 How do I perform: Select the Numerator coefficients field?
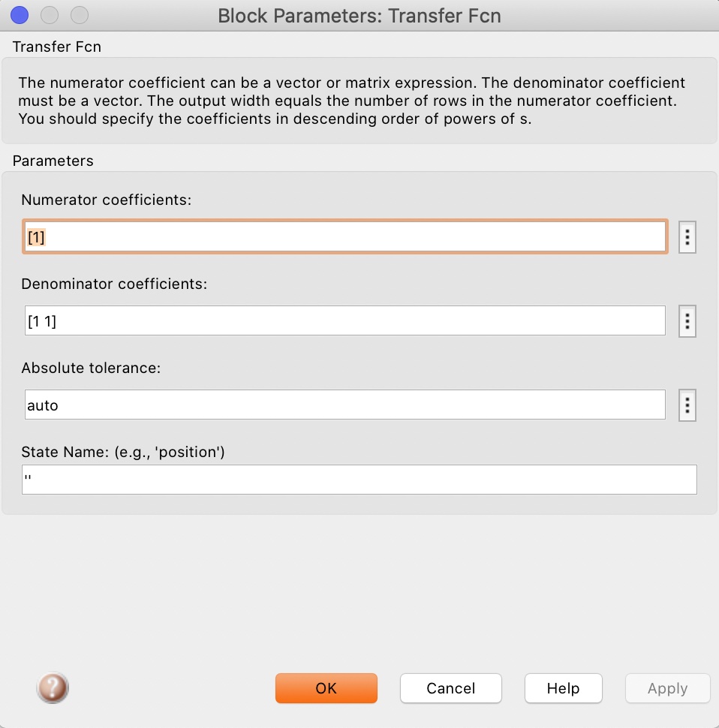coord(344,236)
